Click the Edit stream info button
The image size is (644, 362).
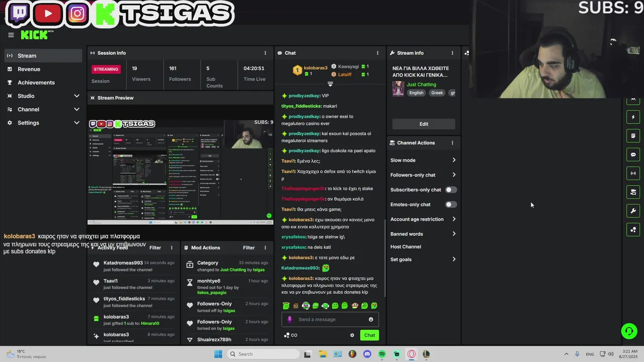424,124
